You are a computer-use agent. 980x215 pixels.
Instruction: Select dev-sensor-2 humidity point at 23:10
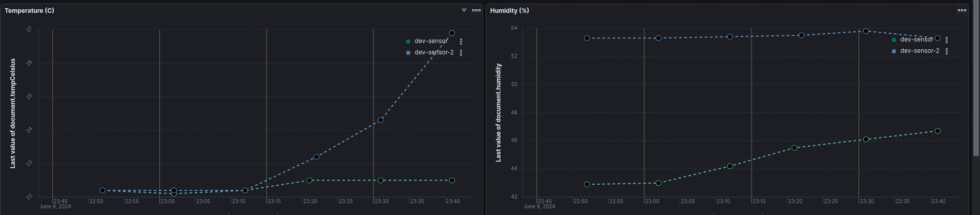[x=730, y=37]
